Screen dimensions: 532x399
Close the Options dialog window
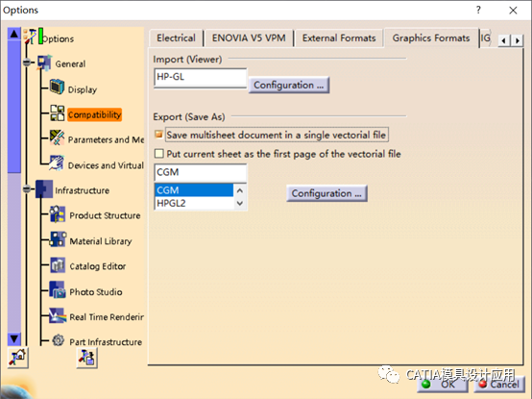[x=513, y=11]
